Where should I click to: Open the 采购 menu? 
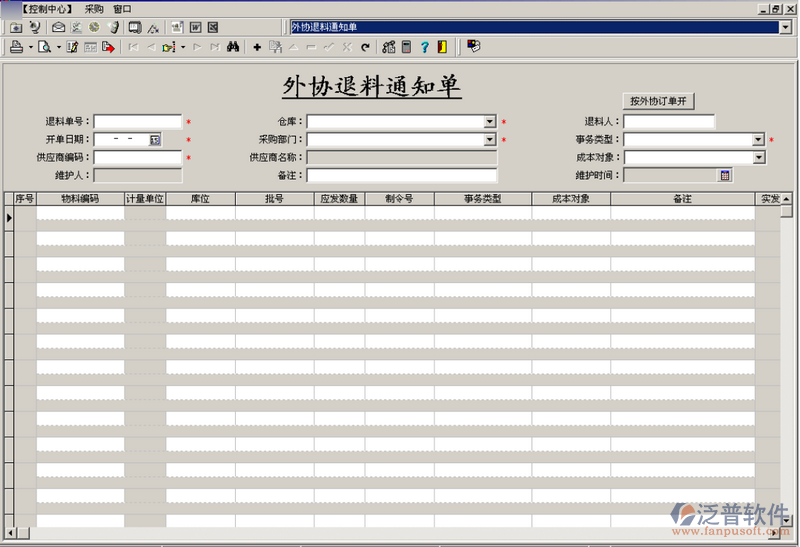click(94, 9)
